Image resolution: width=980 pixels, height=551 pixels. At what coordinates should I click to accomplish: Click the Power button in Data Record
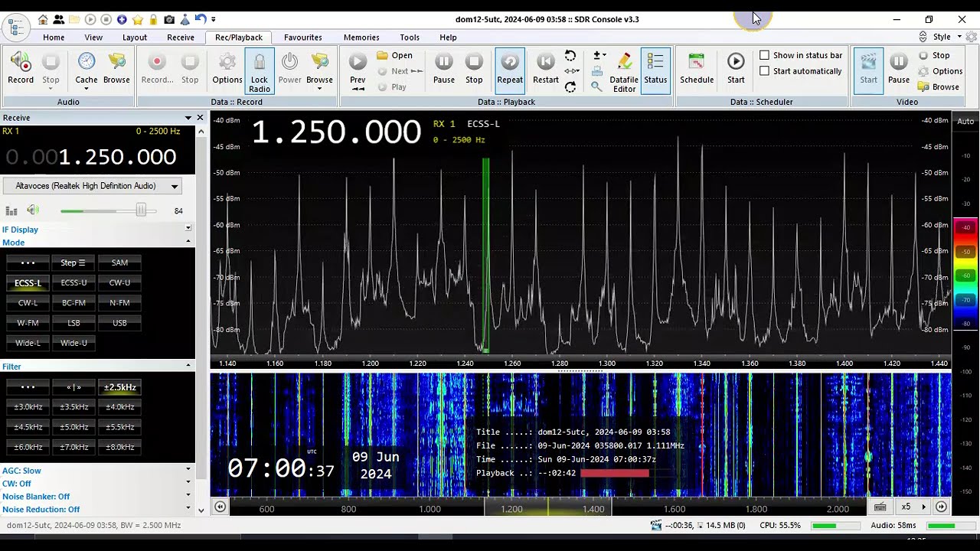click(x=289, y=70)
